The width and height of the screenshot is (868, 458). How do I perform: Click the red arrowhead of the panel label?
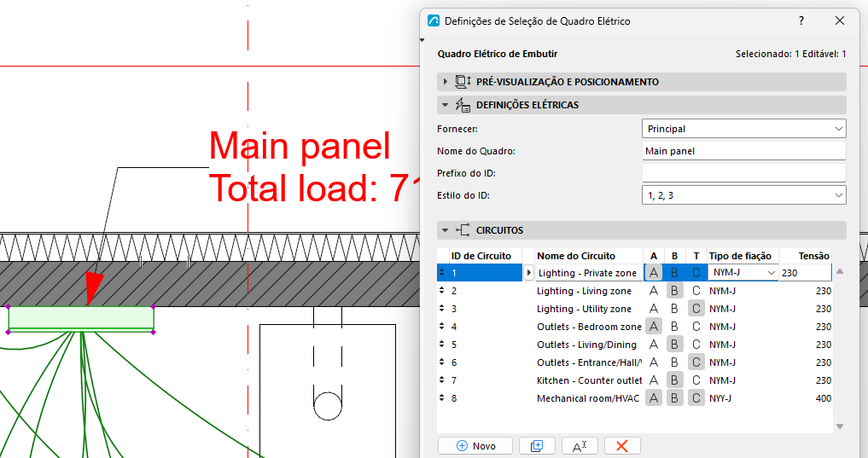[95, 289]
